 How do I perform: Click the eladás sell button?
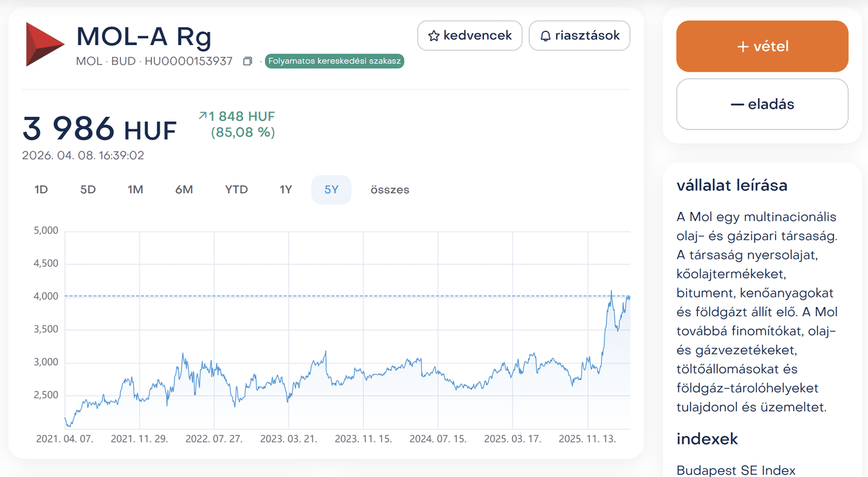click(763, 104)
